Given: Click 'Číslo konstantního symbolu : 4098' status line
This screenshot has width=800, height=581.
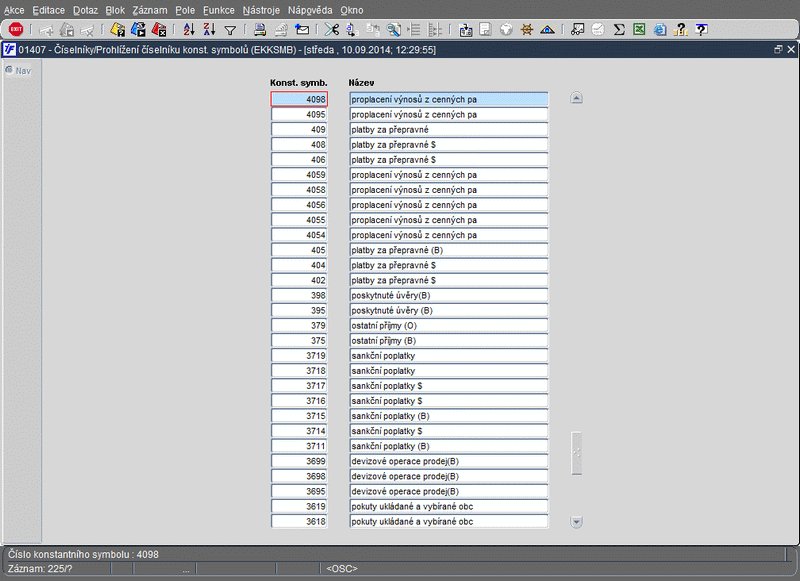Looking at the screenshot, I should pos(83,554).
